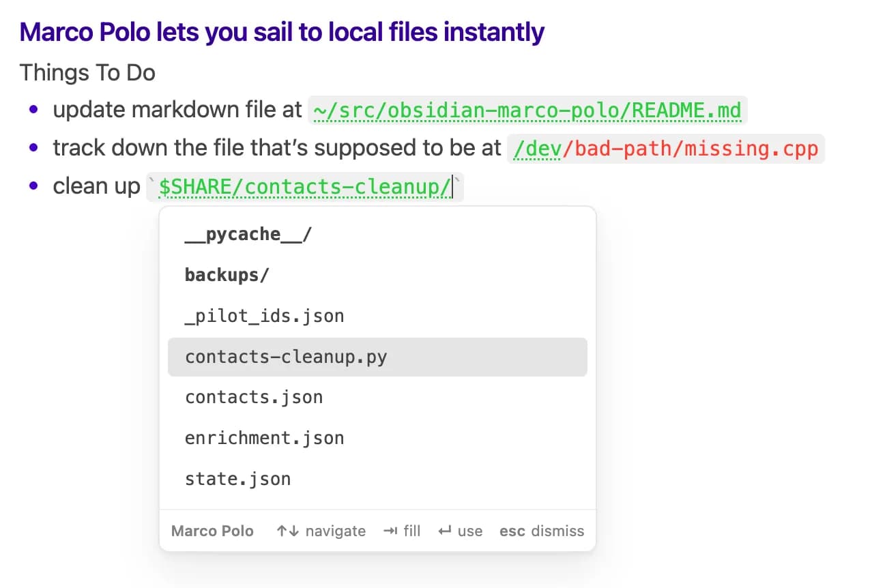Pick state.json from the suggestions
The height and width of the screenshot is (588, 872).
[x=377, y=479]
